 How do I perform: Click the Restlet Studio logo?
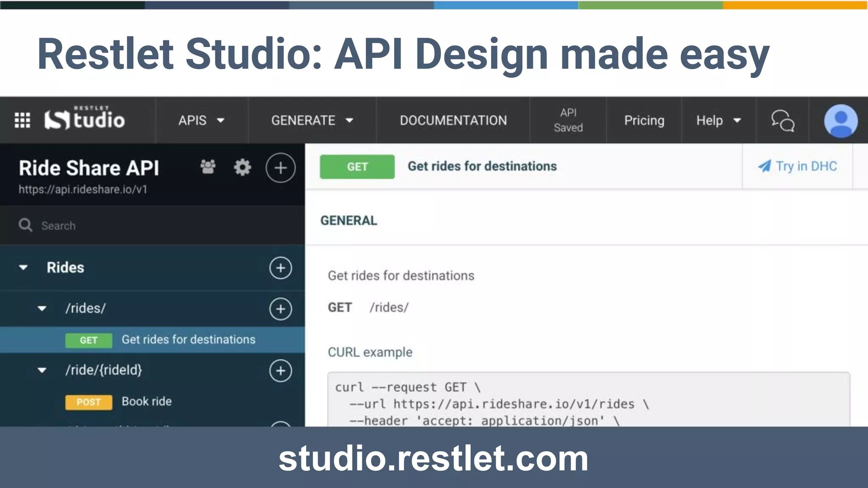(x=84, y=118)
